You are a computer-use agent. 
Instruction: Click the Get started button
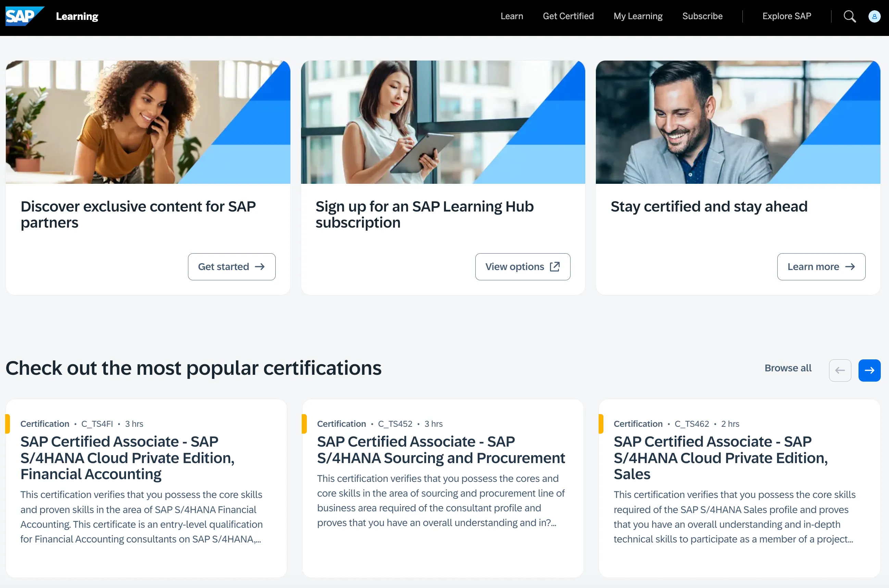point(231,267)
